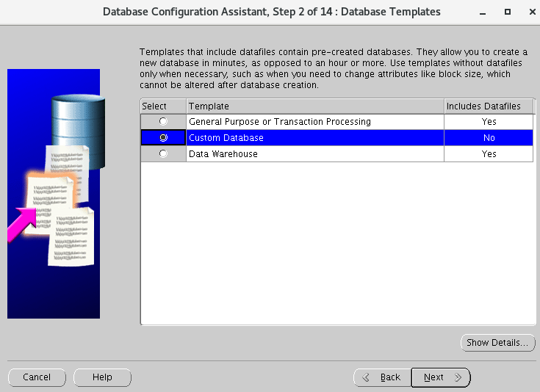This screenshot has width=540, height=392.
Task: Select the Custom Database radio button
Action: 163,138
